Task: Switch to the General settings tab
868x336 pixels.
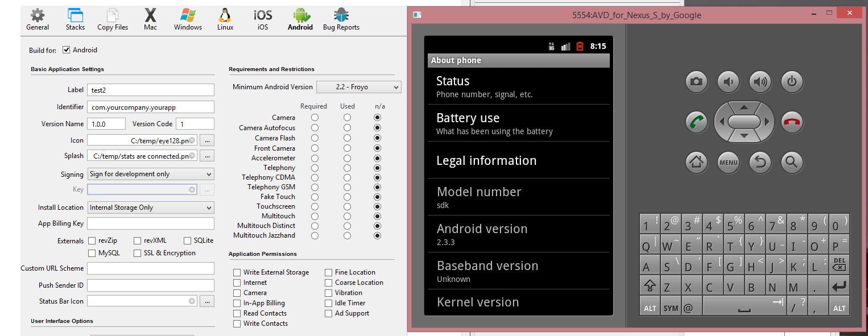Action: pos(38,19)
